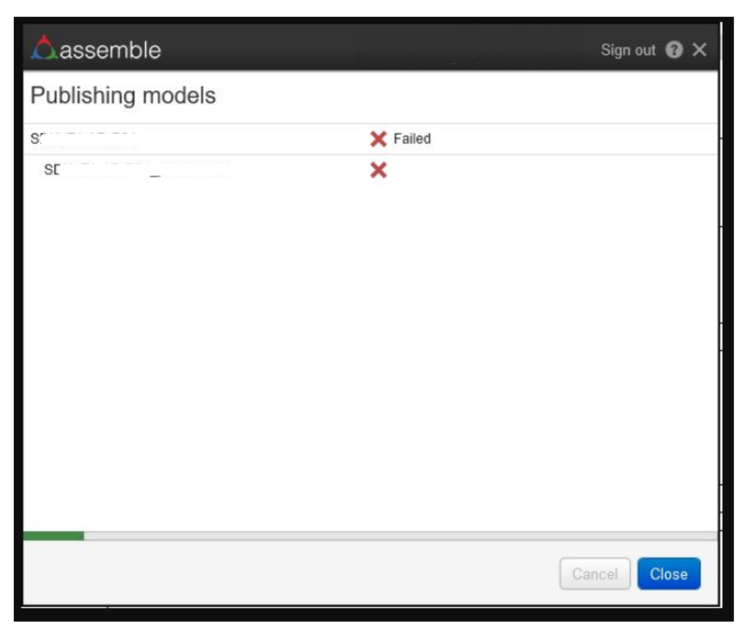Click the Publishing models heading
Viewport: 751px width, 639px height.
[123, 96]
